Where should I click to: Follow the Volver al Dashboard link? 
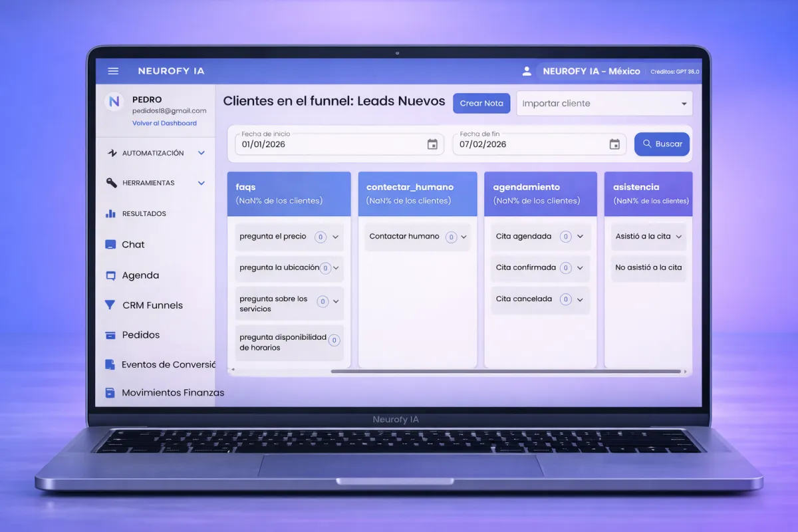164,123
